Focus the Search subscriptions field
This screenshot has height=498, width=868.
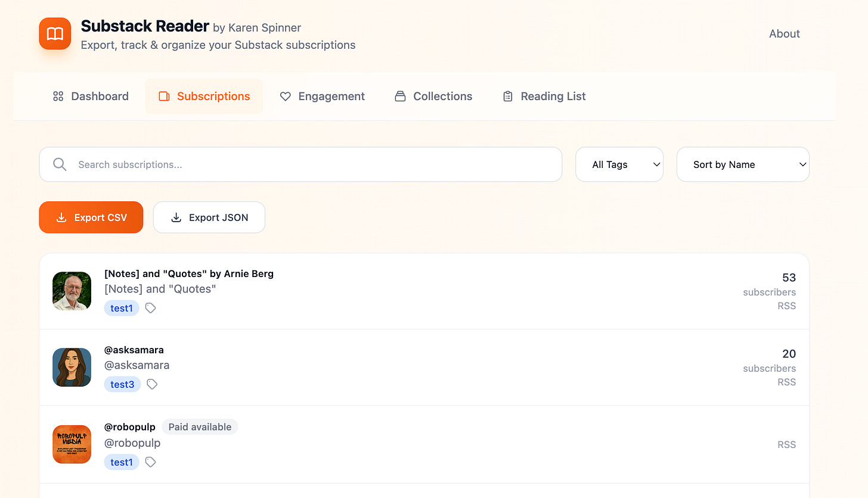300,164
